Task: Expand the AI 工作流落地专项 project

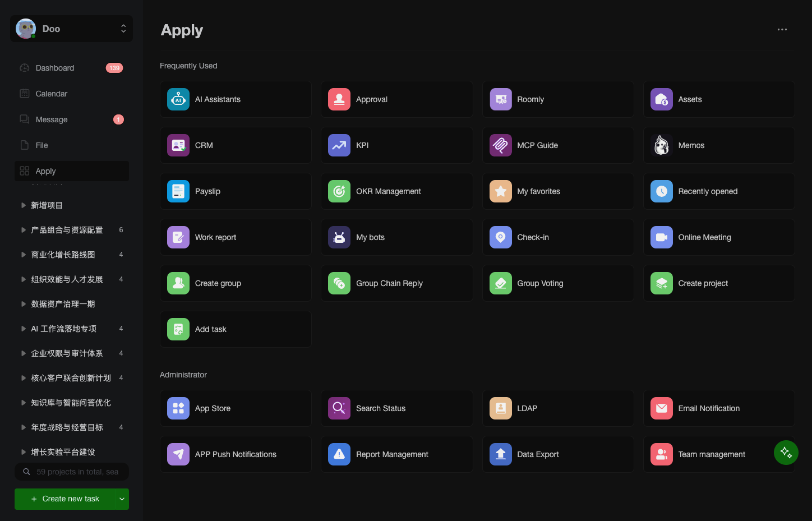Action: 24,329
